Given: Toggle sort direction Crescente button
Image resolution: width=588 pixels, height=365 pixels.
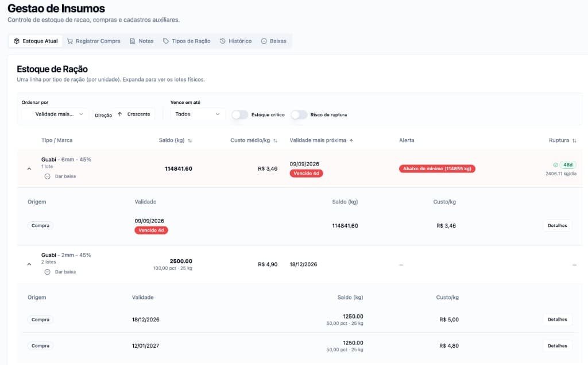Looking at the screenshot, I should [134, 114].
